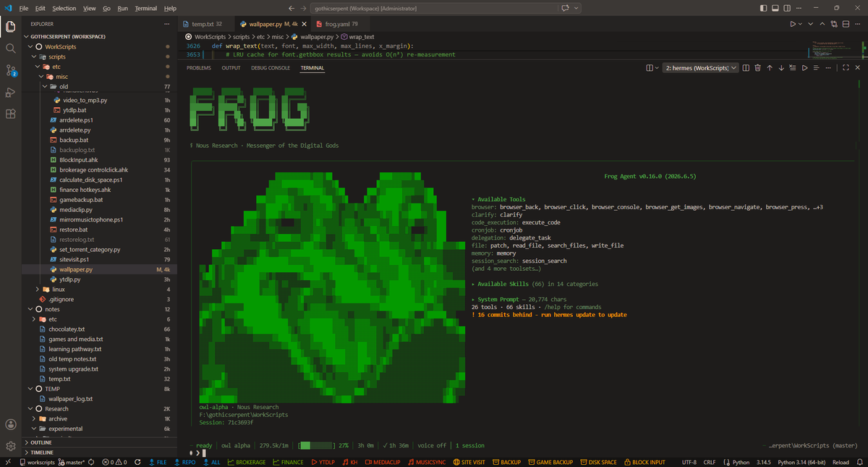The image size is (868, 467).
Task: Close the terminal panel with X
Action: tap(857, 68)
